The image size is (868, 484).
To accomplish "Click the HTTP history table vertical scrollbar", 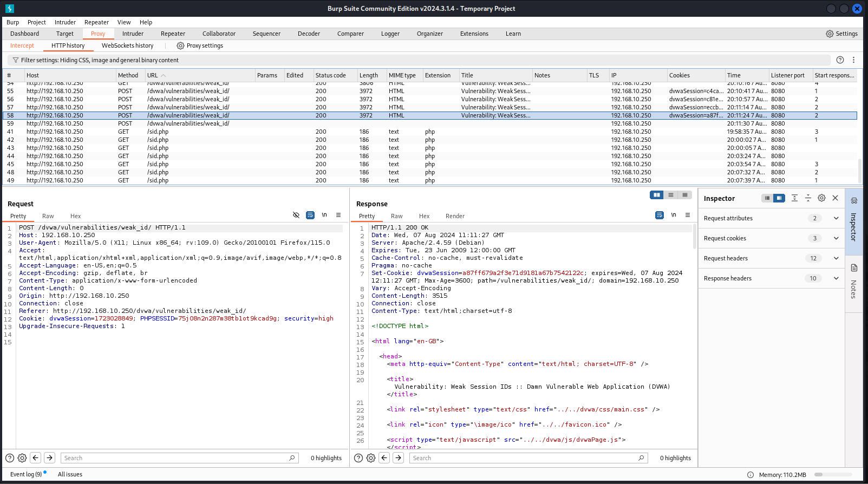I will click(860, 171).
